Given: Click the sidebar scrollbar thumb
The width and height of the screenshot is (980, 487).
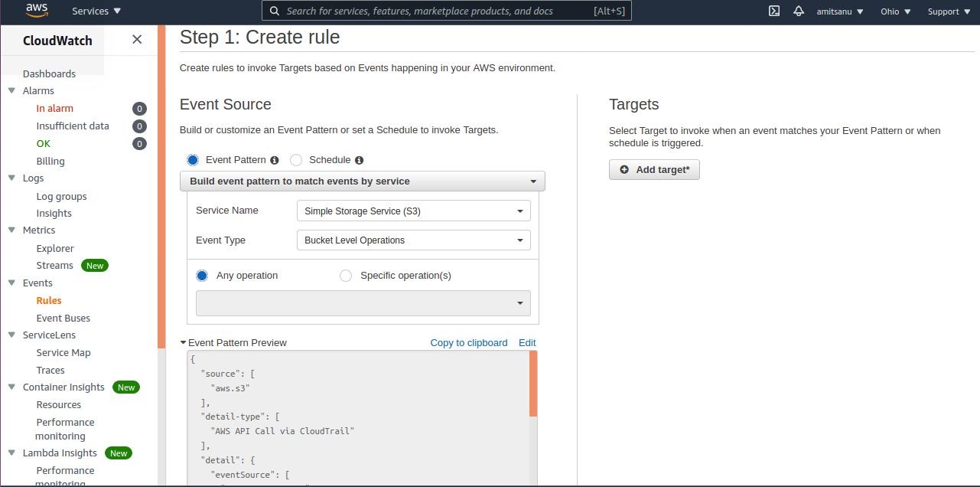Looking at the screenshot, I should (x=161, y=187).
